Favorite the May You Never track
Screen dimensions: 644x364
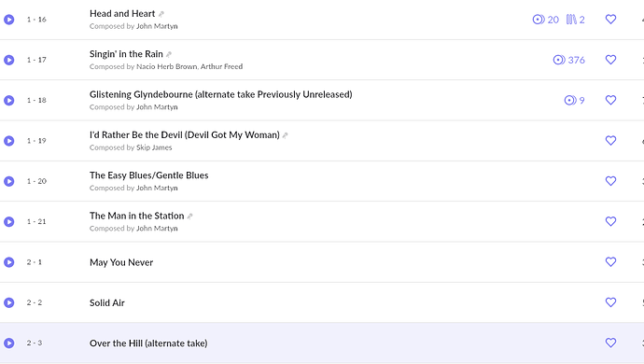point(610,261)
